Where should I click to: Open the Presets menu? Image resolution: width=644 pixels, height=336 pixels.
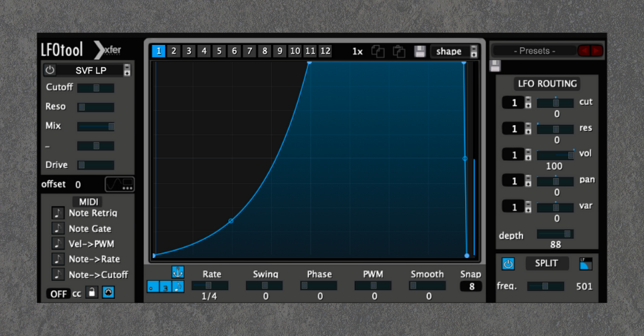[535, 51]
